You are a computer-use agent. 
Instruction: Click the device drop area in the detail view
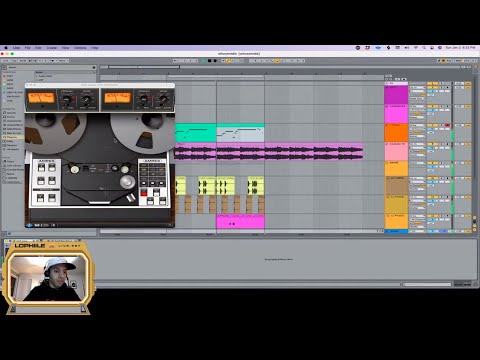[x=279, y=259]
